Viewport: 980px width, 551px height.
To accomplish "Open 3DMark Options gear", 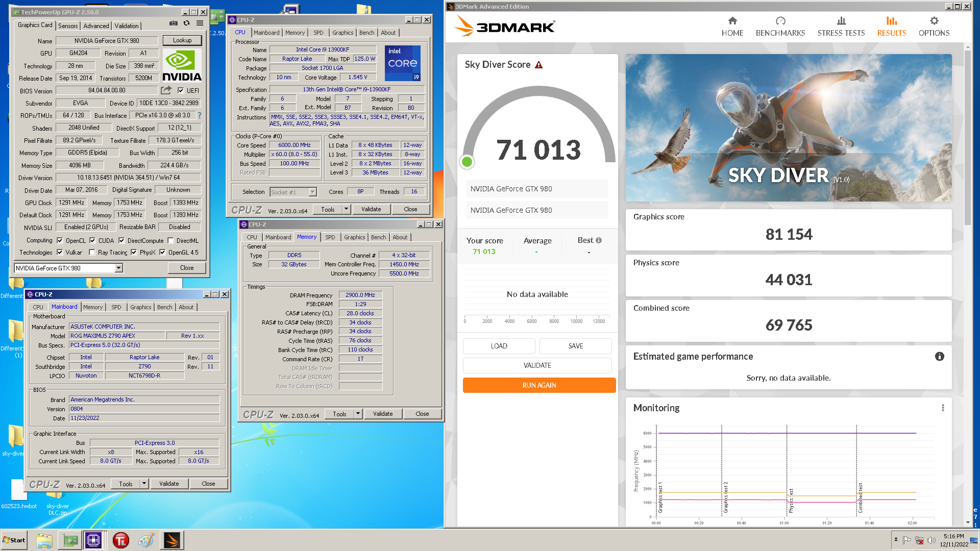I will (x=934, y=27).
